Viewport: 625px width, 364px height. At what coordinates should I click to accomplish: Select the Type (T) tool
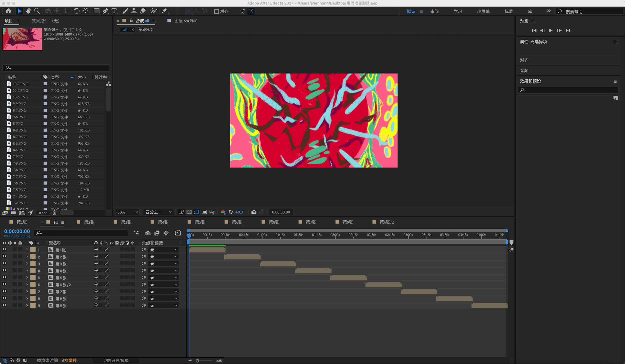114,11
